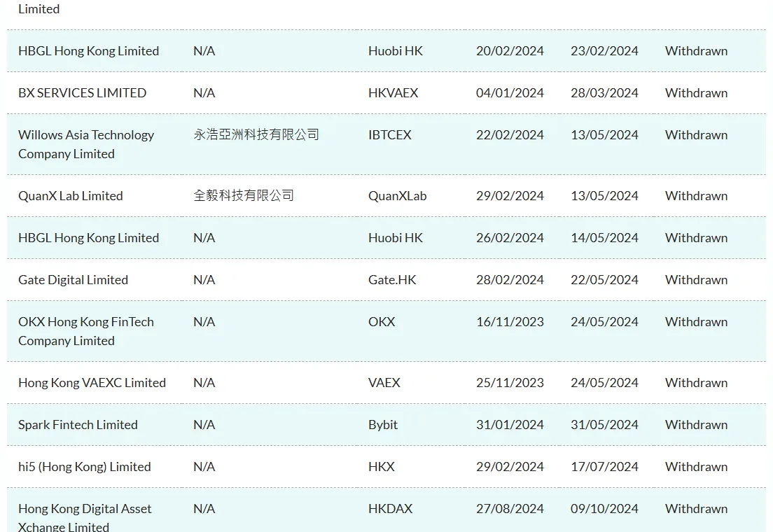Image resolution: width=773 pixels, height=532 pixels.
Task: Click the company name hi5 (Hong Kong) Limited
Action: pyautogui.click(x=84, y=466)
